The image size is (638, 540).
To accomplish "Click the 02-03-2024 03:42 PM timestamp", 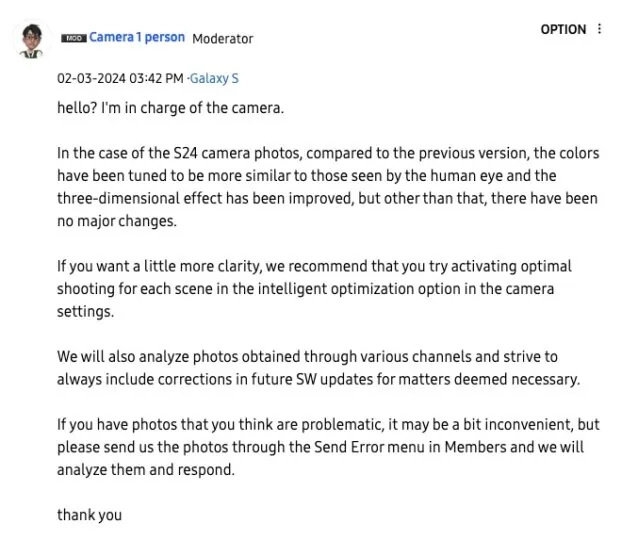I will point(120,78).
